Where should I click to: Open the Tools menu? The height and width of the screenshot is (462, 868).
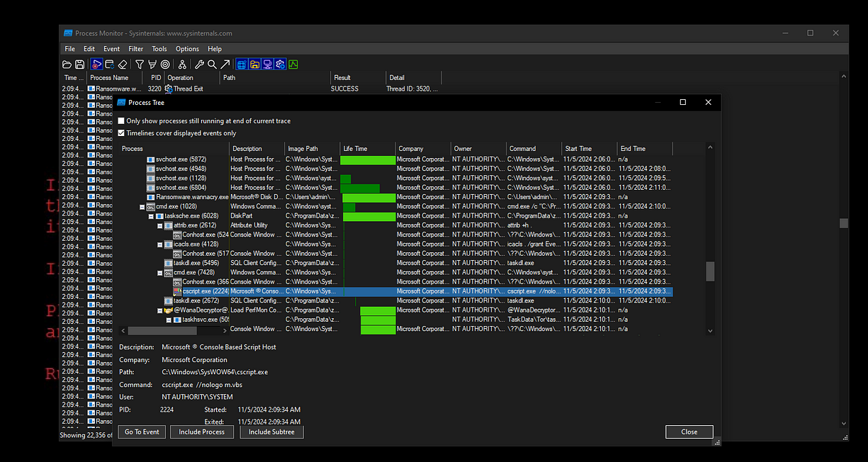(159, 48)
